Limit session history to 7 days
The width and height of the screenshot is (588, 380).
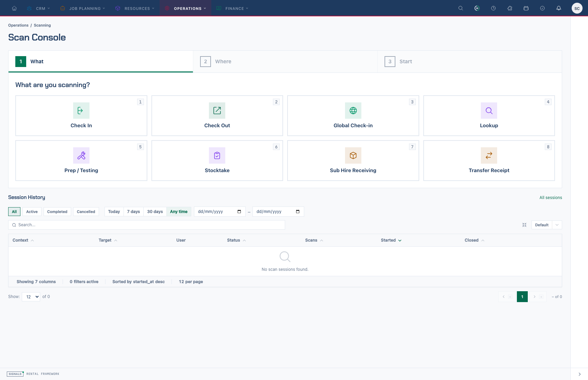tap(133, 212)
